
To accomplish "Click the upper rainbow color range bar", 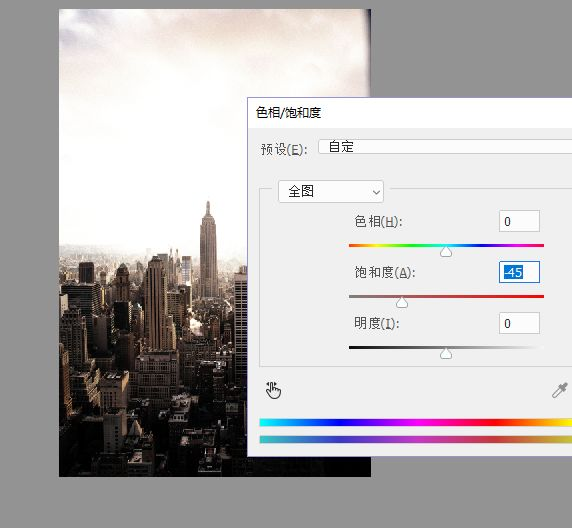I will click(x=416, y=423).
